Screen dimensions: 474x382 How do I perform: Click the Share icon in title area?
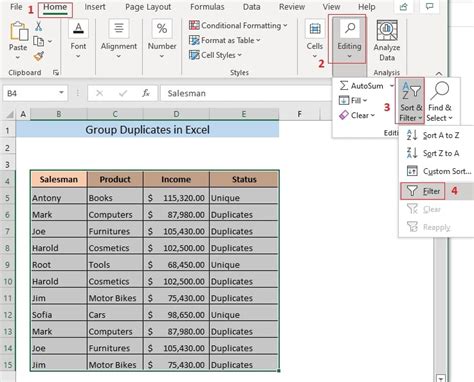point(403,7)
